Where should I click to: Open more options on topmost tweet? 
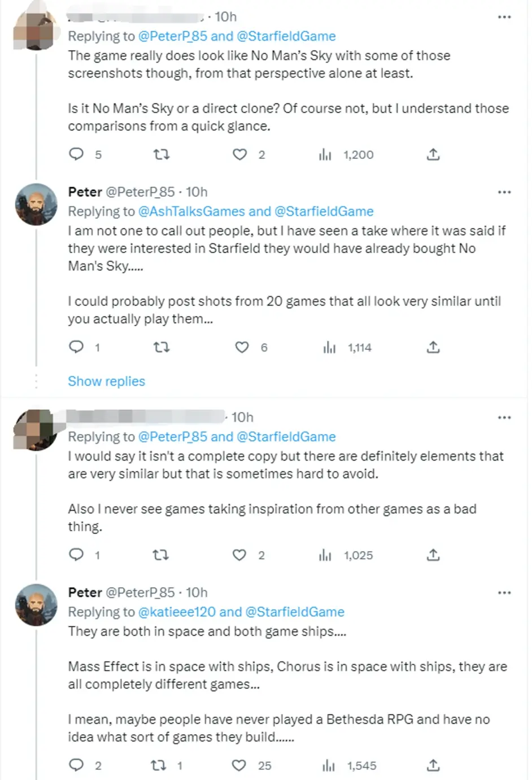[x=504, y=18]
